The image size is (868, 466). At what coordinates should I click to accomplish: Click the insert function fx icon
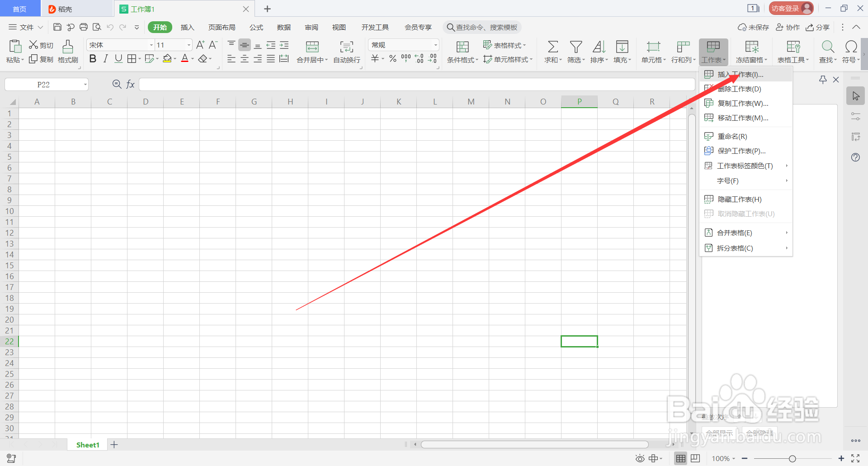(x=130, y=84)
